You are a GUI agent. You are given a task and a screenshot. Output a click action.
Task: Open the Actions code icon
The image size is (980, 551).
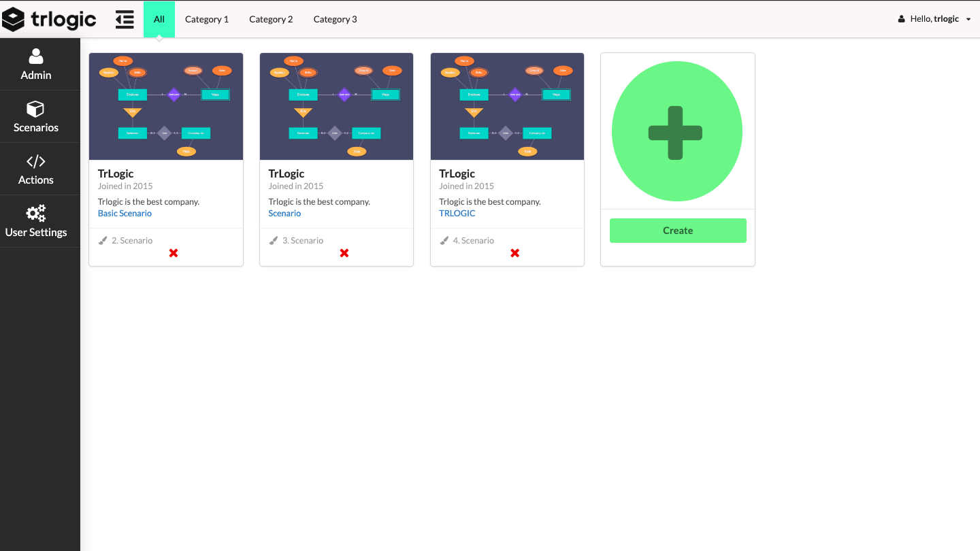pos(36,161)
